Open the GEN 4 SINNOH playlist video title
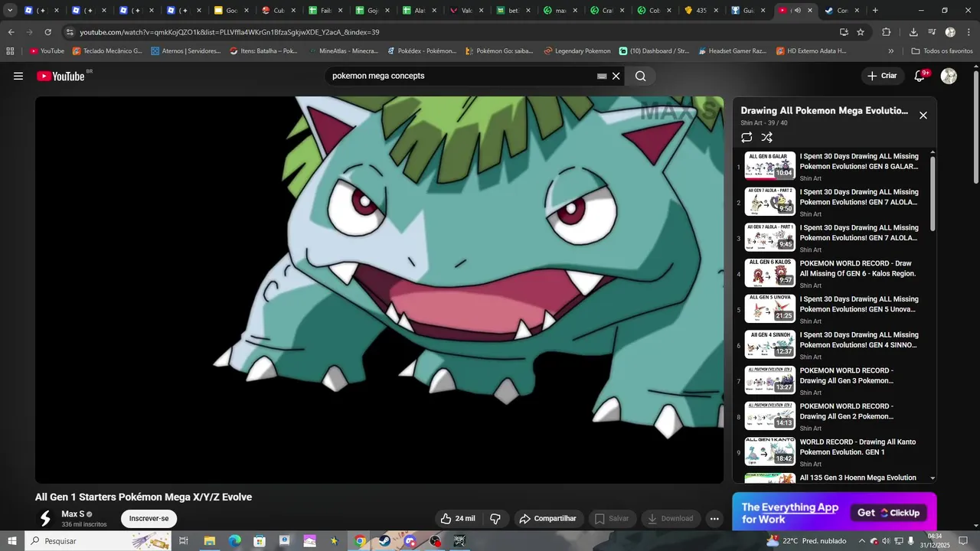This screenshot has height=551, width=980. coord(859,340)
